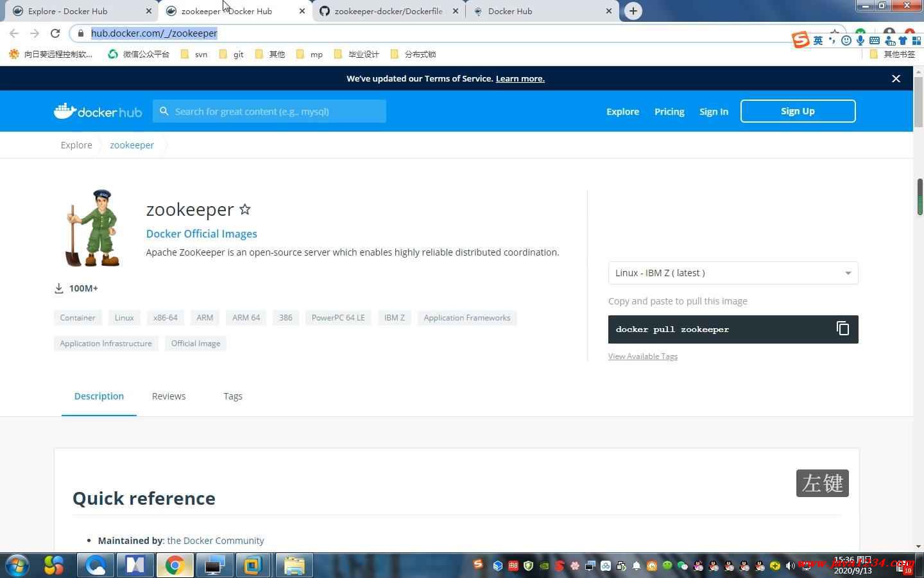Click the x86-64 architecture tag
The image size is (924, 578).
(165, 318)
